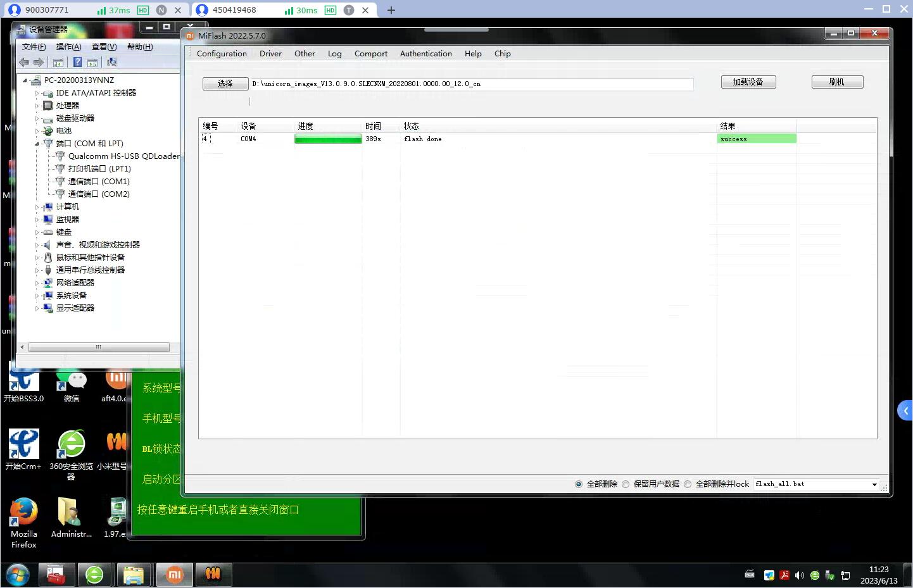Open the 微信 WeChat desktop shortcut

click(72, 386)
